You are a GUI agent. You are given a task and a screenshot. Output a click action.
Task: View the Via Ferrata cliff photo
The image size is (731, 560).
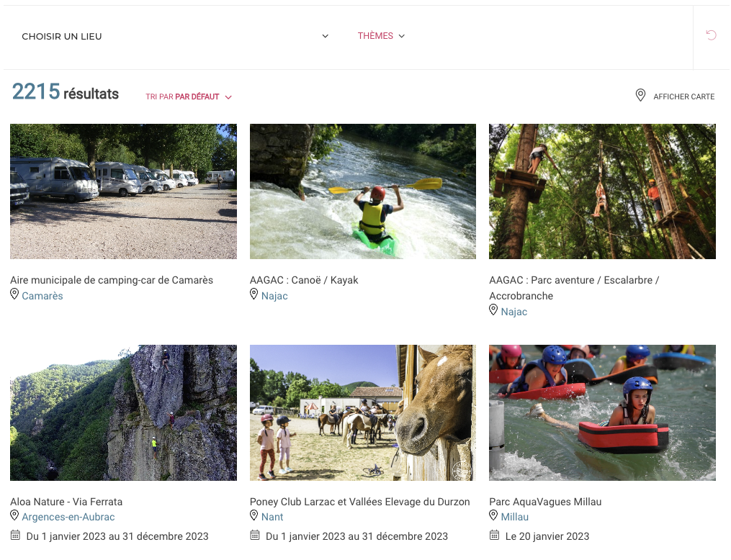click(123, 412)
